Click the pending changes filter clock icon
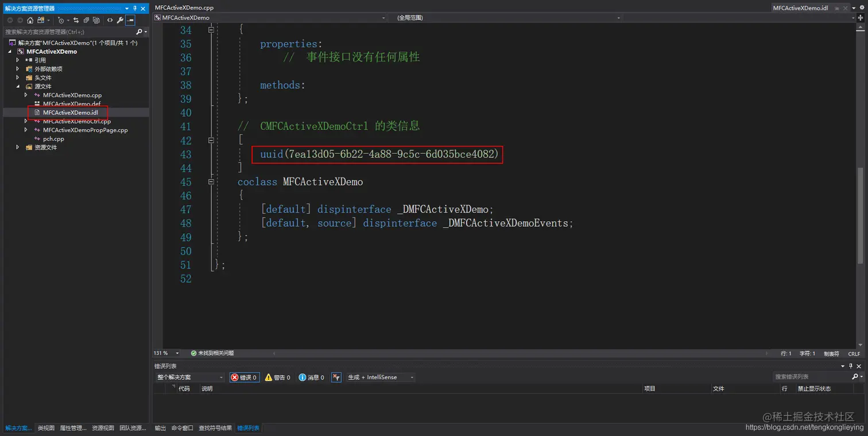 pos(62,20)
